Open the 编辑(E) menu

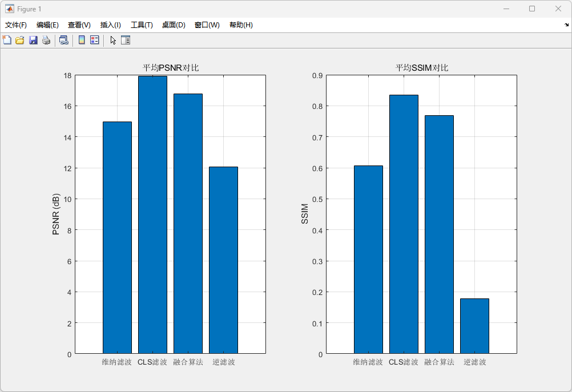[47, 25]
